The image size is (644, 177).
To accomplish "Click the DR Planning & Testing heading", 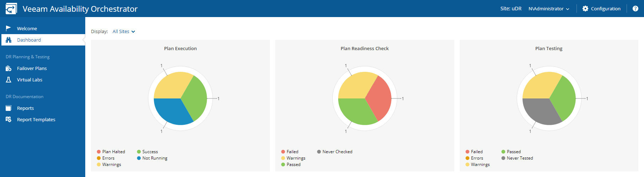I will [x=28, y=57].
